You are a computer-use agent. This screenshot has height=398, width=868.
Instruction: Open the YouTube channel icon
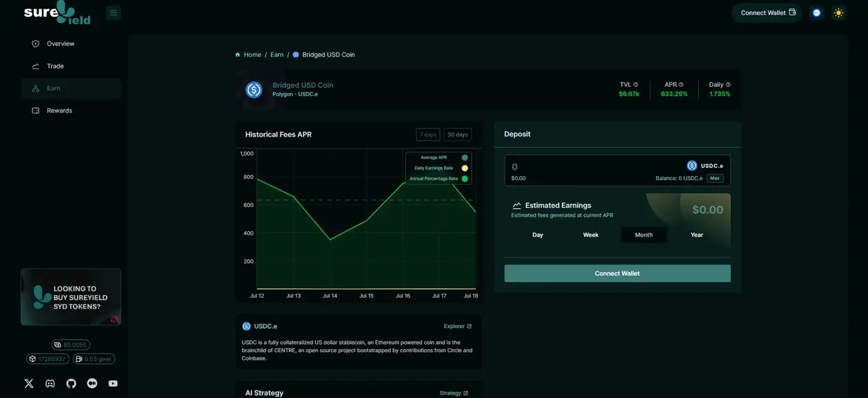(x=113, y=383)
